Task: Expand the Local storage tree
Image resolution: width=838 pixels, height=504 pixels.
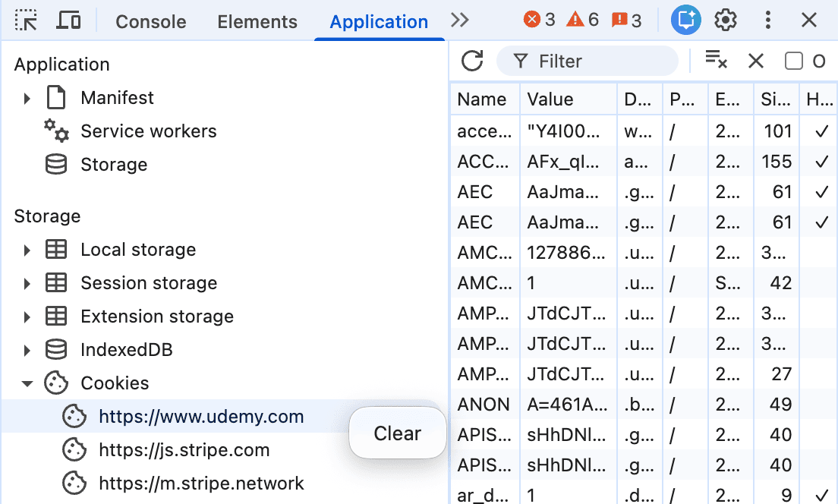Action: [x=27, y=249]
